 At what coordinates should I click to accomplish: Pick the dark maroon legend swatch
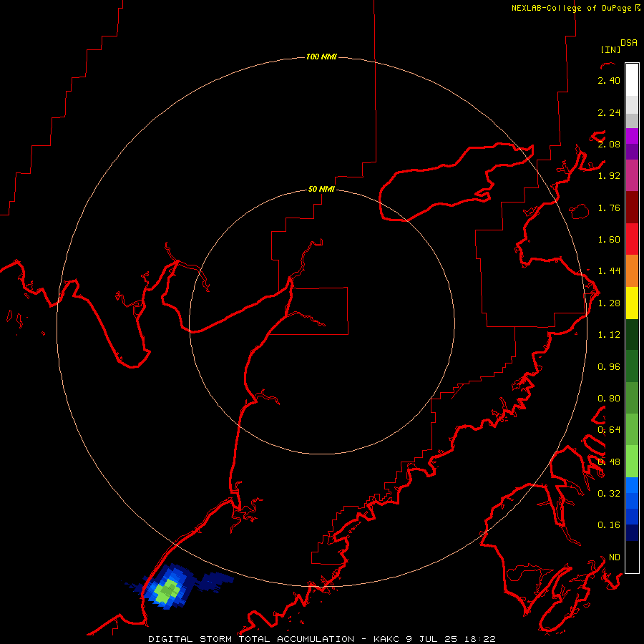(632, 208)
